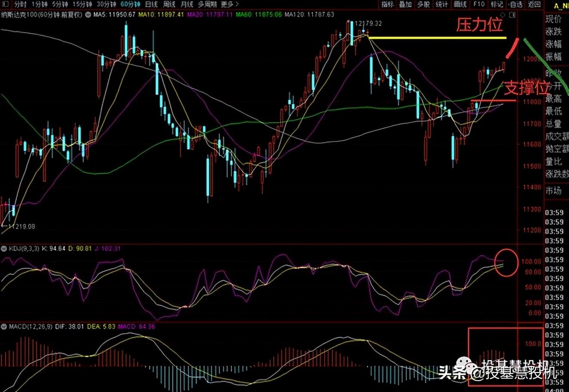The image size is (569, 392).
Task: Switch to the 周线 weekly chart
Action: point(169,4)
